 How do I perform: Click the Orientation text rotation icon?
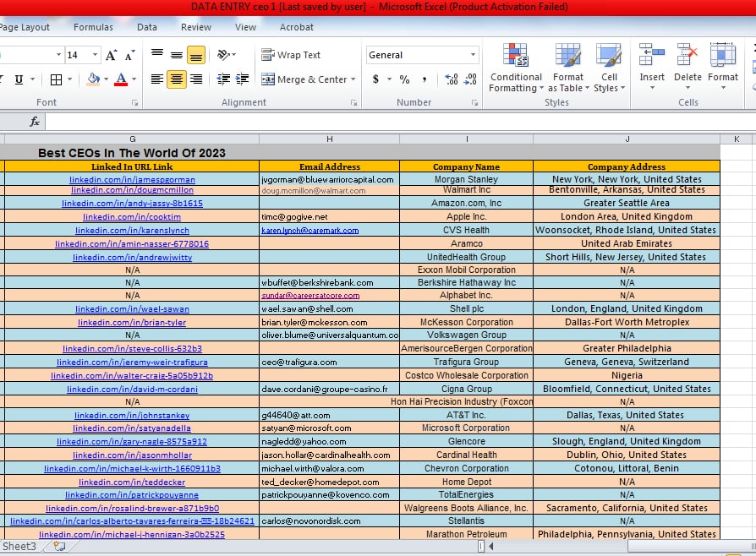pos(223,56)
